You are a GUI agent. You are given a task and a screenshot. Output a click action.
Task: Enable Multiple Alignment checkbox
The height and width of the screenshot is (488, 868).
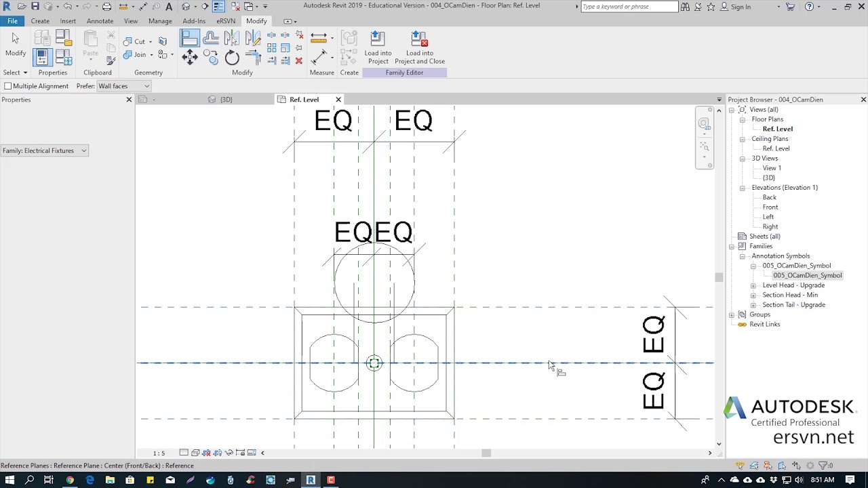(7, 86)
